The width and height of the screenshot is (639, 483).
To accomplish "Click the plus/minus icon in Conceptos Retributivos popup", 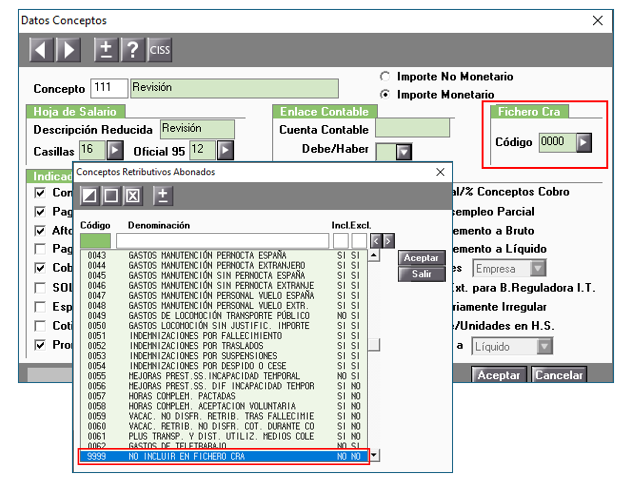I will [162, 195].
